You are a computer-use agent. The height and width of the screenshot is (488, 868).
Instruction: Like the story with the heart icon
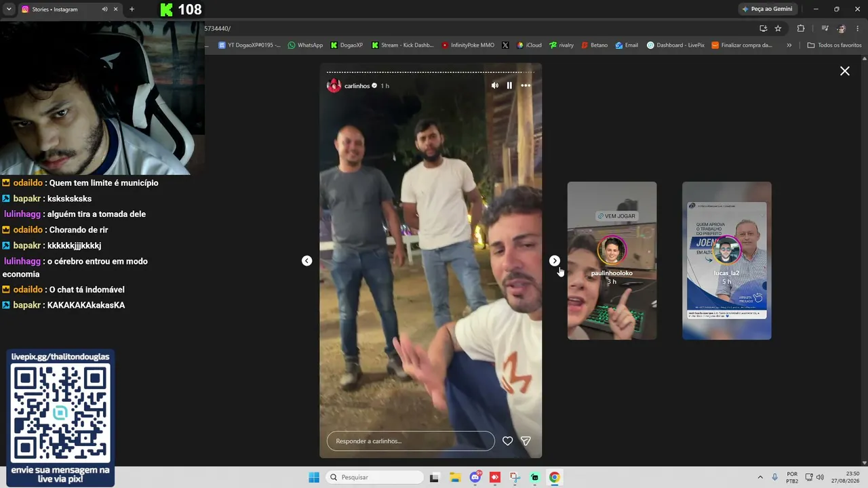(x=507, y=441)
